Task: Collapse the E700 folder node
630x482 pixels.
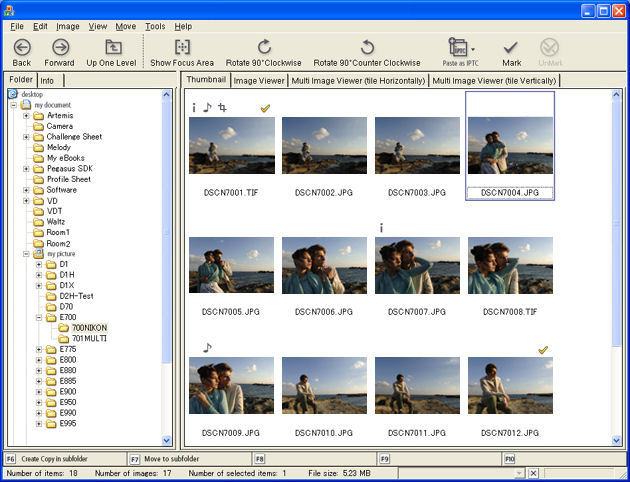Action: point(38,317)
